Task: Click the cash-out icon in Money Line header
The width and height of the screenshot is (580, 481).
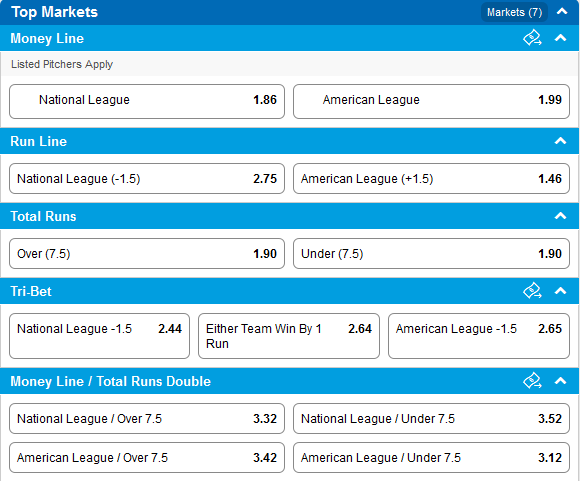Action: tap(532, 38)
